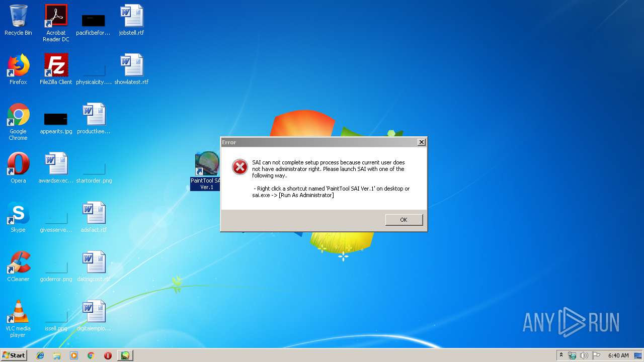Select Google Chrome desktop shortcut
Image resolution: width=644 pixels, height=362 pixels.
coord(18,122)
